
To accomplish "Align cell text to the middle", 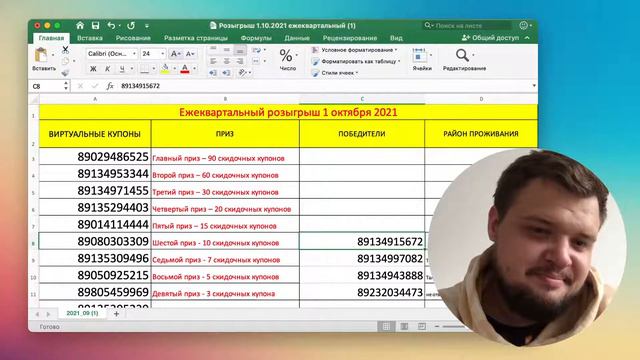I will tap(227, 50).
